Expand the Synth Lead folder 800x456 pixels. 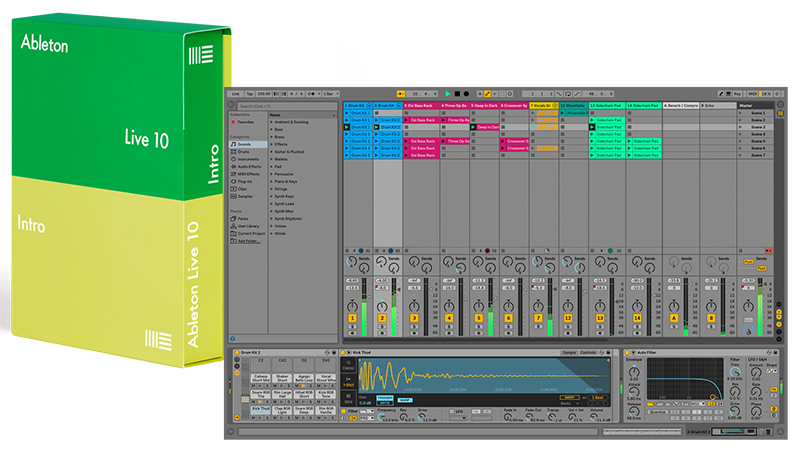click(272, 204)
